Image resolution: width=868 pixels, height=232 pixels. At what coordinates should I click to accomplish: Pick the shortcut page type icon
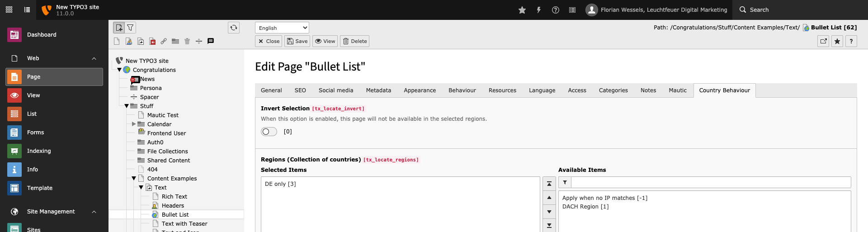(141, 41)
